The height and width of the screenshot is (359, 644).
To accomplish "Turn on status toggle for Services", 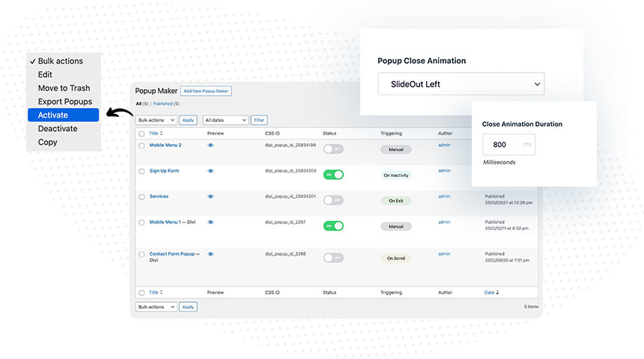I will [333, 200].
